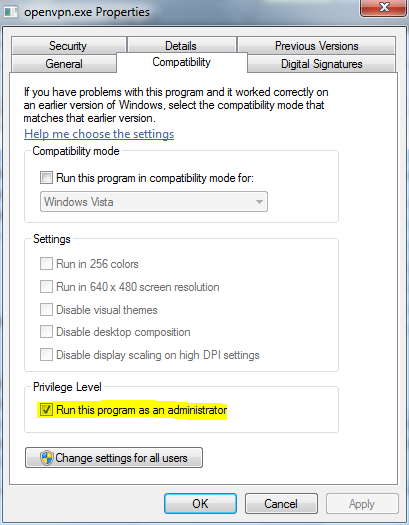409x525 pixels.
Task: Follow the Help me choose the settings link
Action: tap(99, 134)
